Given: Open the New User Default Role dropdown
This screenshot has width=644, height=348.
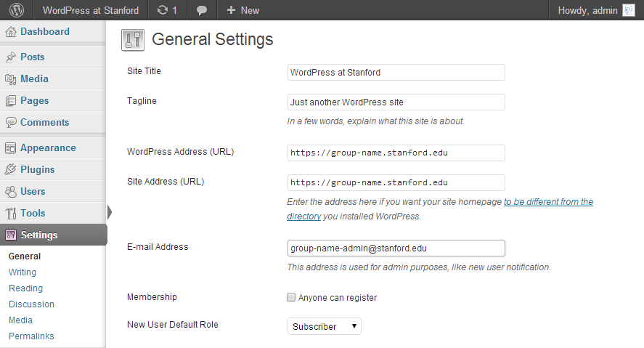Looking at the screenshot, I should (324, 326).
